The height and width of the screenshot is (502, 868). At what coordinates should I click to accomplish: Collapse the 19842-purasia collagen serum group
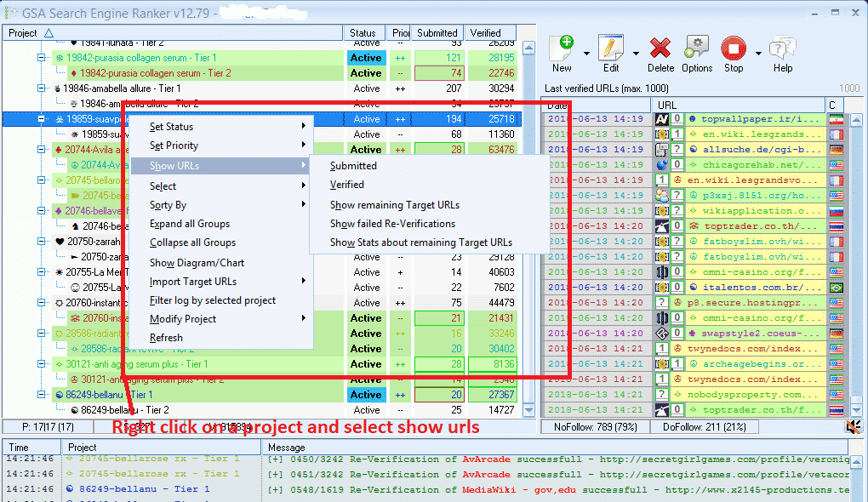(41, 58)
